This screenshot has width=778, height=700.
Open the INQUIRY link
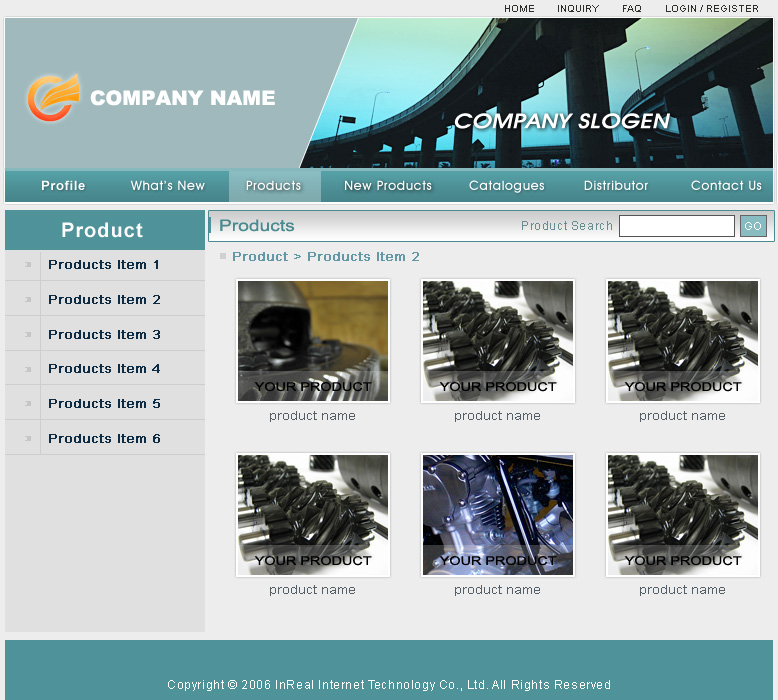point(578,9)
